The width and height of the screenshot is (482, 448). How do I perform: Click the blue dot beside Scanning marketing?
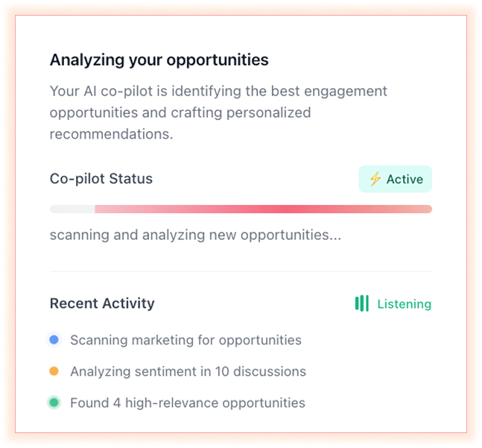tap(54, 340)
